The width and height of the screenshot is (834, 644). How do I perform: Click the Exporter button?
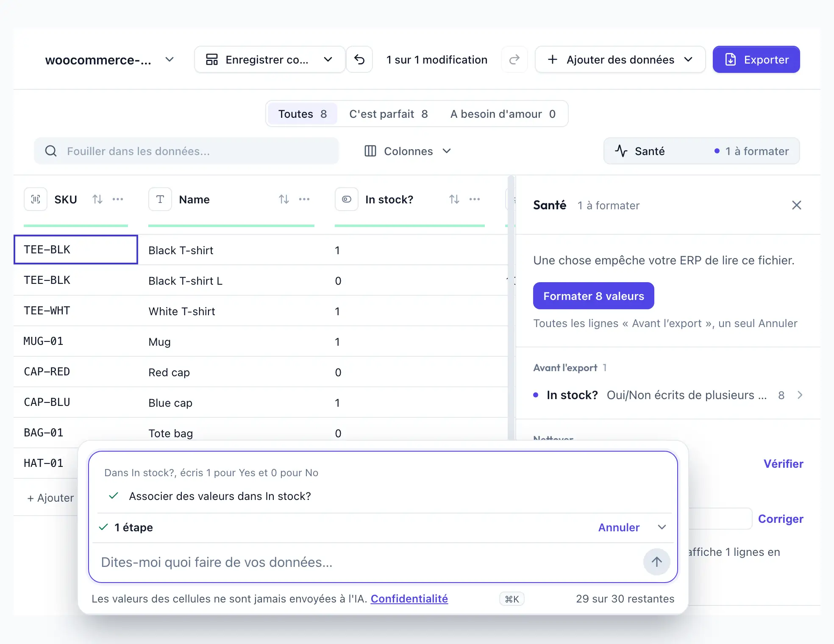pos(756,60)
